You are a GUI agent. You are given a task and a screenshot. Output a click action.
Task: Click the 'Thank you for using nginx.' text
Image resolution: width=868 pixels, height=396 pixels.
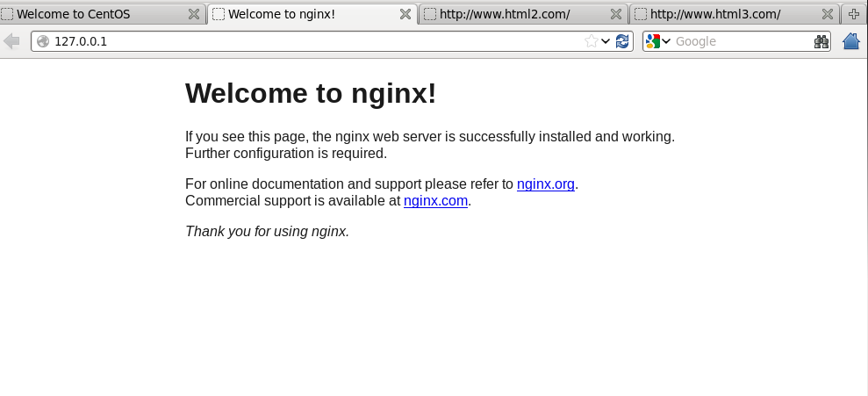coord(268,232)
